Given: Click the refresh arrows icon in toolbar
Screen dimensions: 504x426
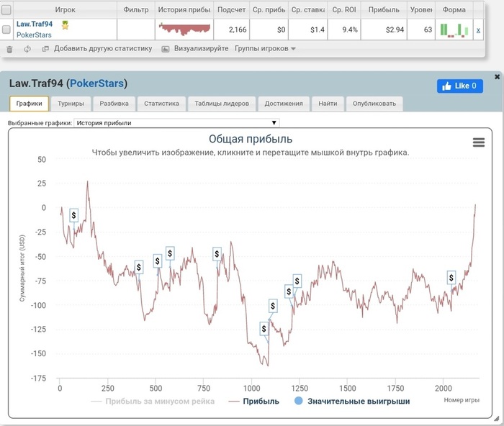Looking at the screenshot, I should [27, 49].
